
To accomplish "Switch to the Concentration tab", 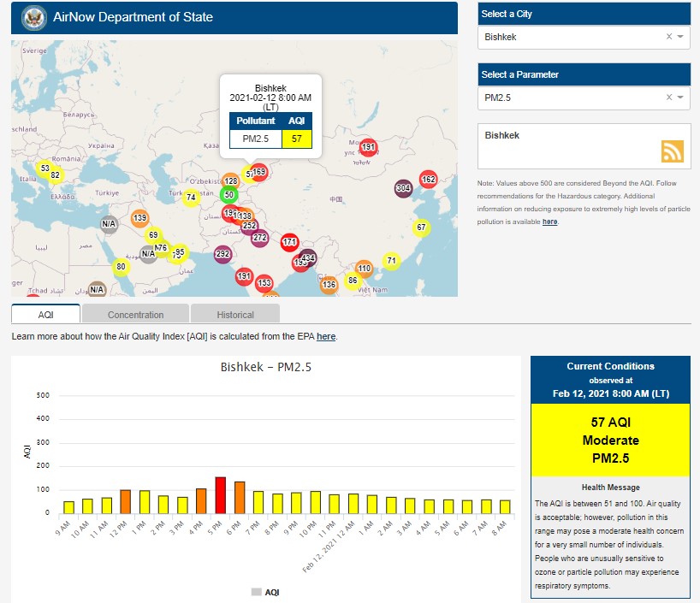I will point(135,315).
